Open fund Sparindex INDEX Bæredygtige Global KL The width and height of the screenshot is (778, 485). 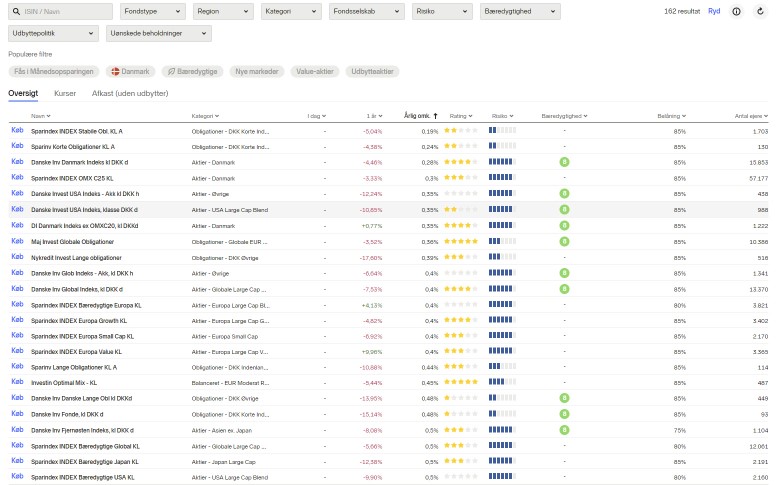(85, 446)
